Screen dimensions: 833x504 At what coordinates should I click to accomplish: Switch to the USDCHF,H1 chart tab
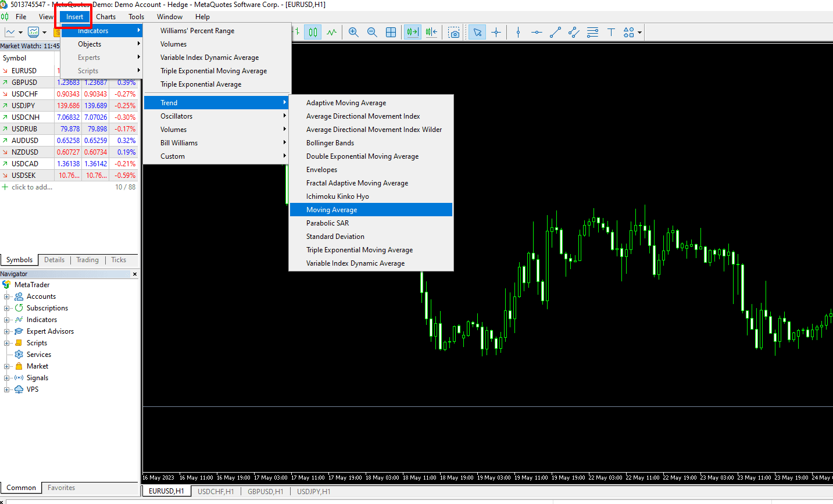click(x=216, y=491)
